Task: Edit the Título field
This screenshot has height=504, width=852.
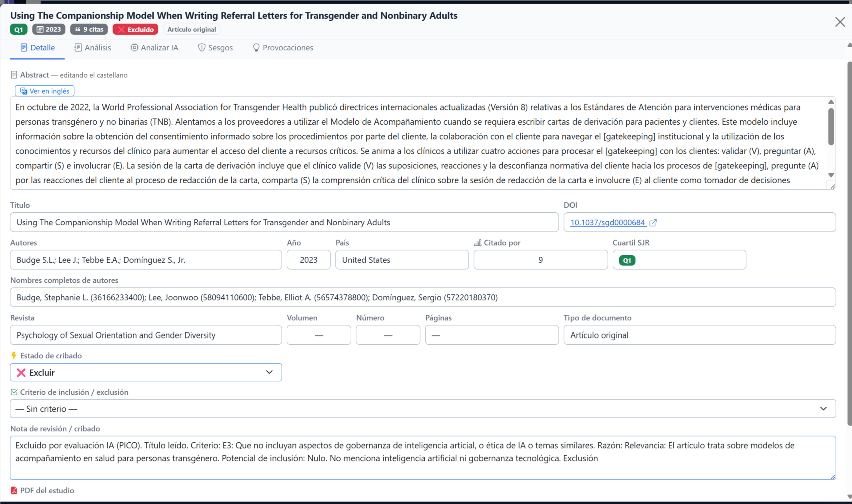Action: click(x=284, y=222)
